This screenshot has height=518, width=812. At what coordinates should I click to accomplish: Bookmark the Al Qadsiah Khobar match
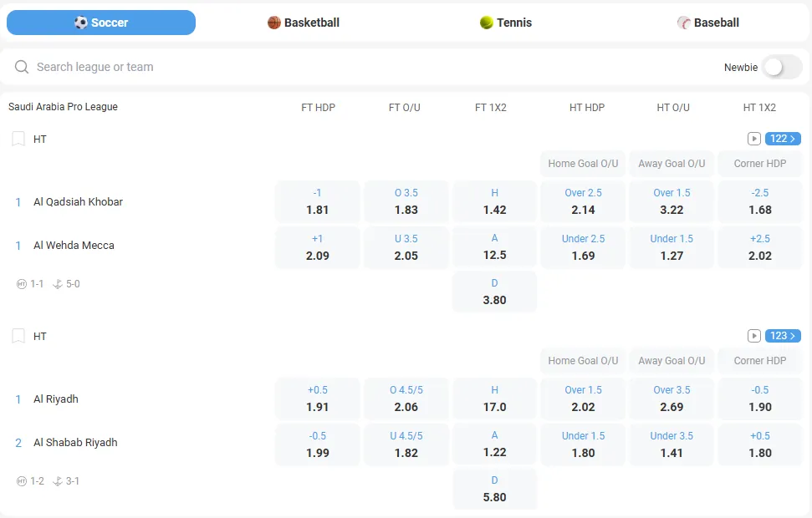[18, 140]
